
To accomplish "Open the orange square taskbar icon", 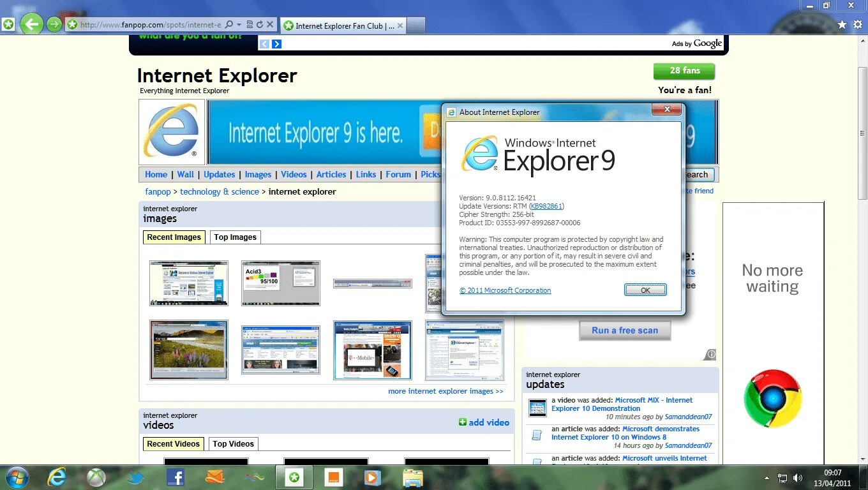I will point(333,477).
